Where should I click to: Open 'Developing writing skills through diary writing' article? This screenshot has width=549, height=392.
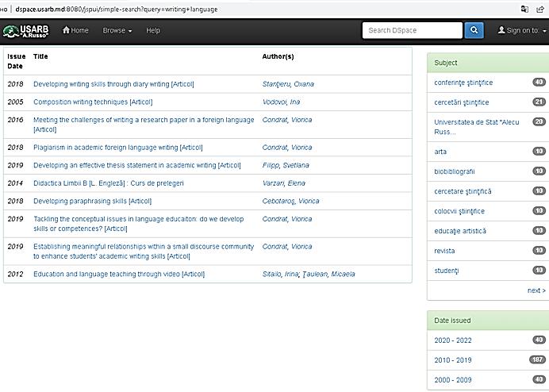(x=113, y=83)
